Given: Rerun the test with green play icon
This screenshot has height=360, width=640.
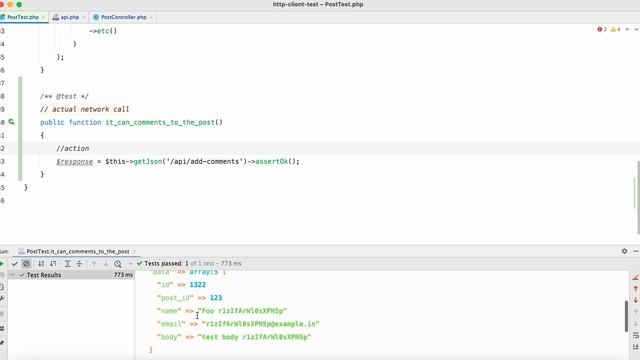Looking at the screenshot, I should click(x=2, y=264).
